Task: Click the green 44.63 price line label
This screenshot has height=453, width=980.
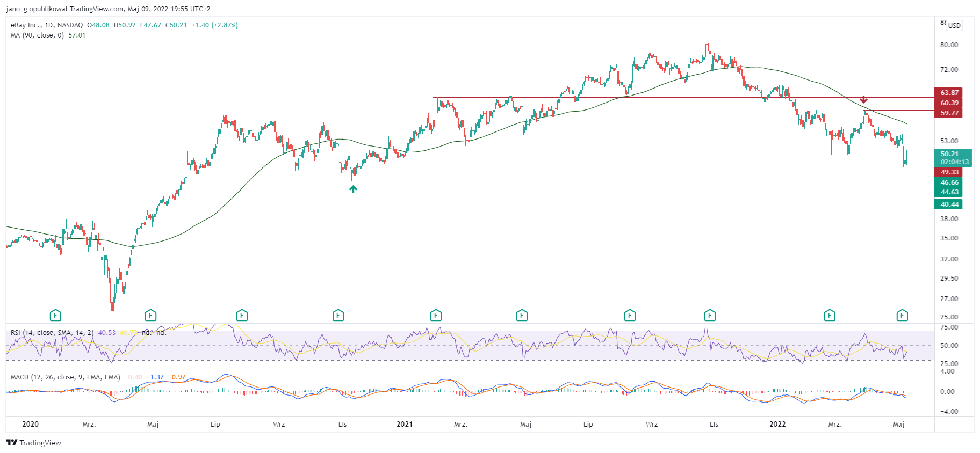Action: (x=949, y=192)
